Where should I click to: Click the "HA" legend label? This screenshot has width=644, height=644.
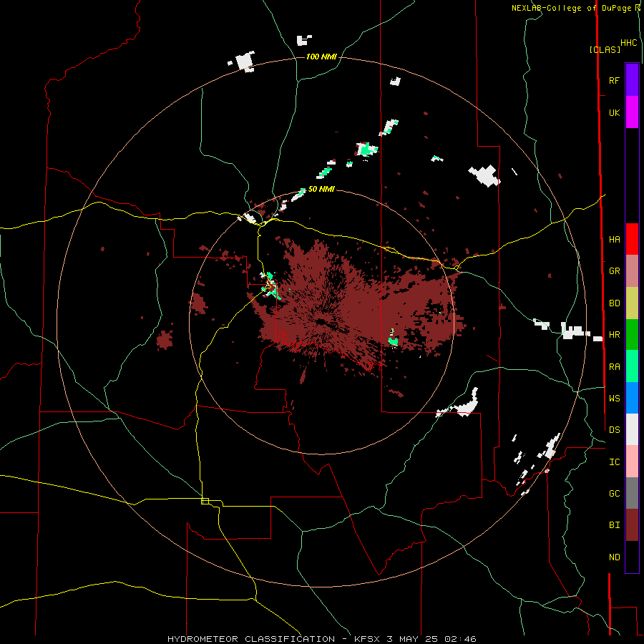[x=614, y=240]
